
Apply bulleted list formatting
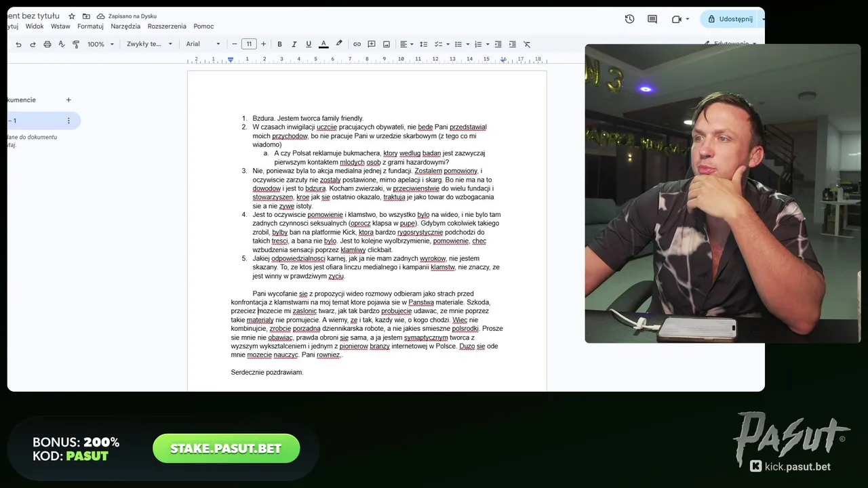458,44
